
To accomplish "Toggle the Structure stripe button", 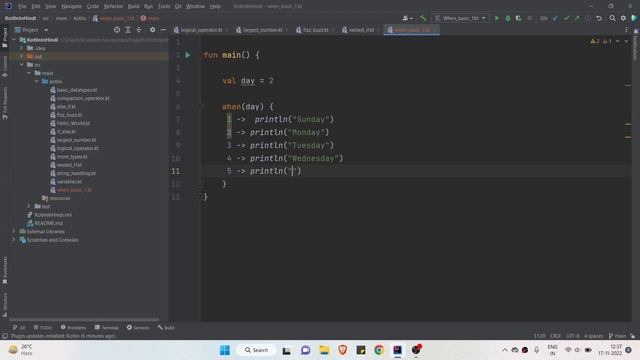I will [x=4, y=305].
